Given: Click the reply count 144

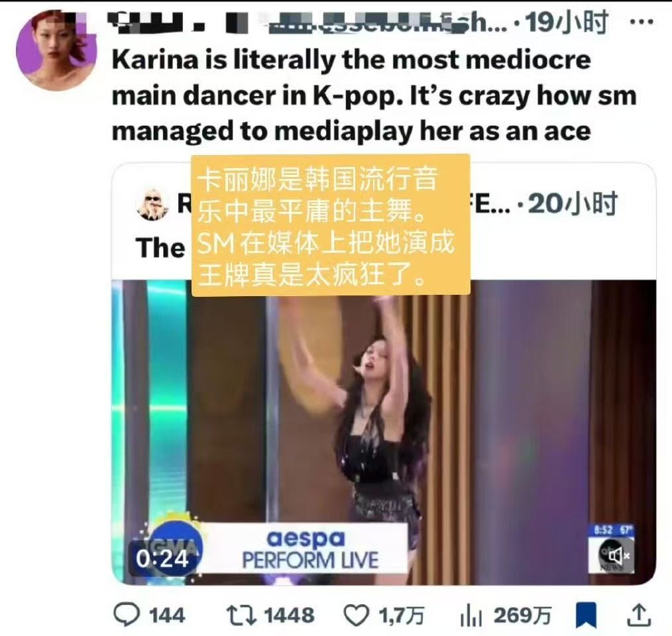Looking at the screenshot, I should [167, 615].
